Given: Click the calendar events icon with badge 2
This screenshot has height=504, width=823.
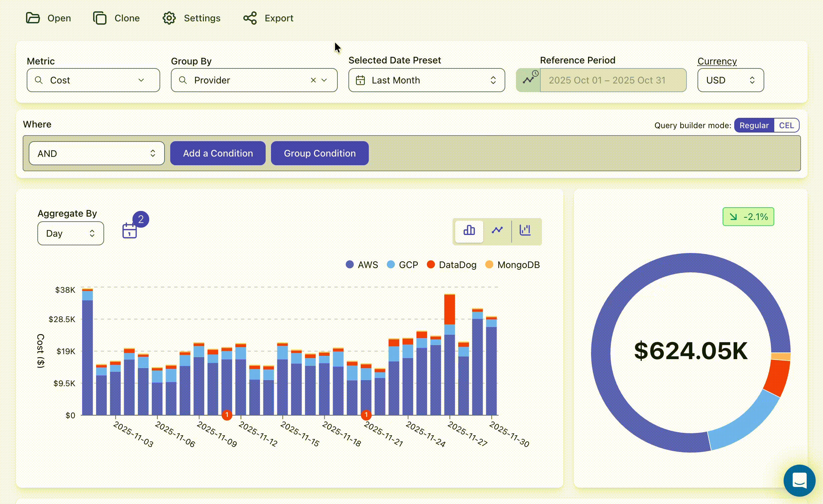Looking at the screenshot, I should pos(129,230).
